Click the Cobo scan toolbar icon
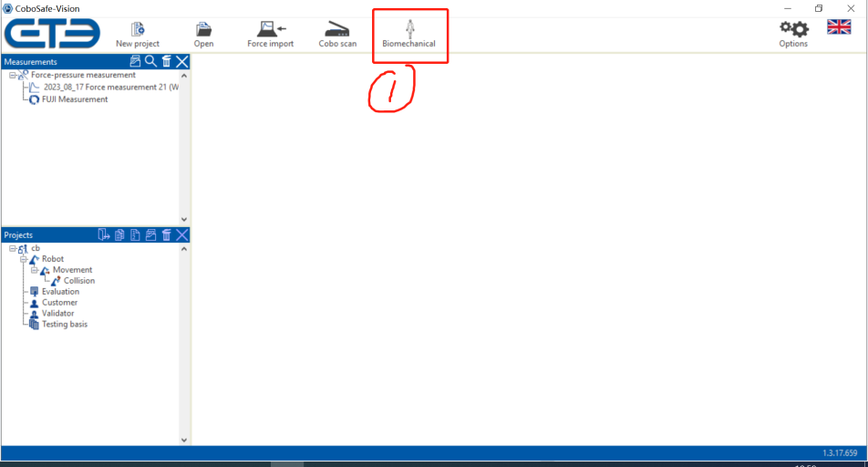Viewport: 868px width, 467px height. [337, 34]
